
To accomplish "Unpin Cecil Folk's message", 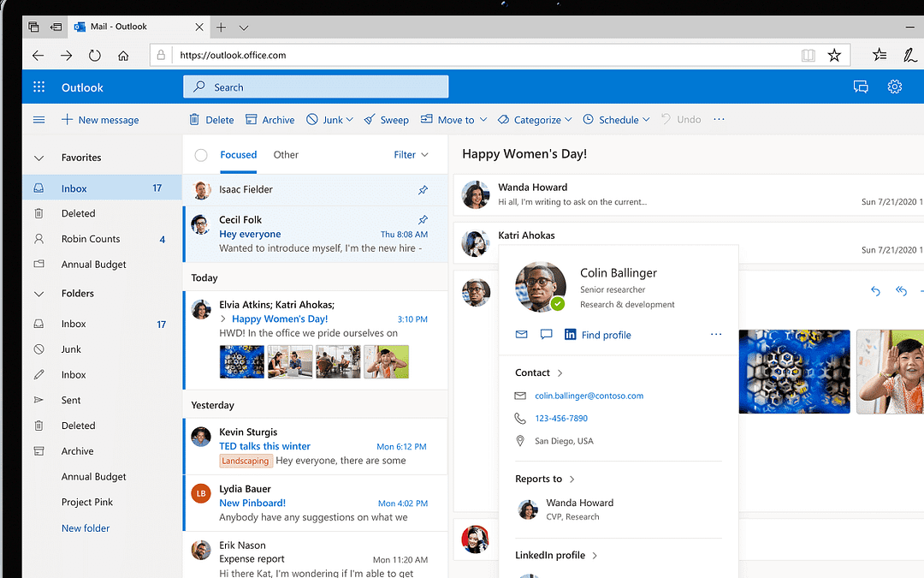I will (x=423, y=219).
